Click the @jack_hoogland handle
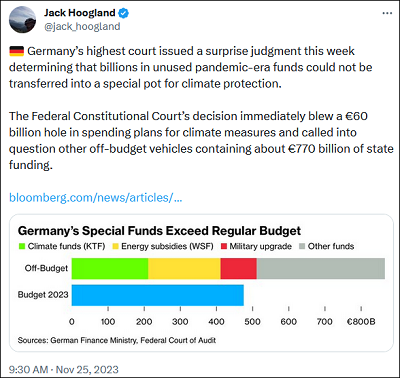Image resolution: width=400 pixels, height=378 pixels. [x=82, y=26]
